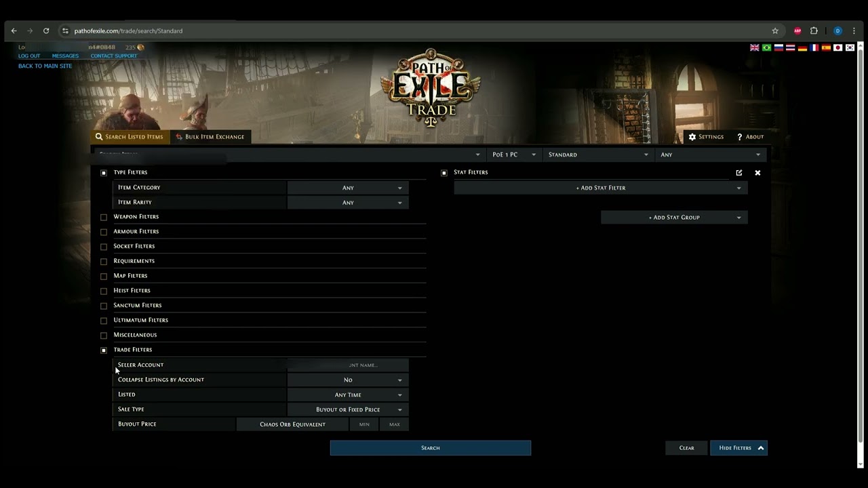
Task: Switch site language via German flag
Action: 802,48
